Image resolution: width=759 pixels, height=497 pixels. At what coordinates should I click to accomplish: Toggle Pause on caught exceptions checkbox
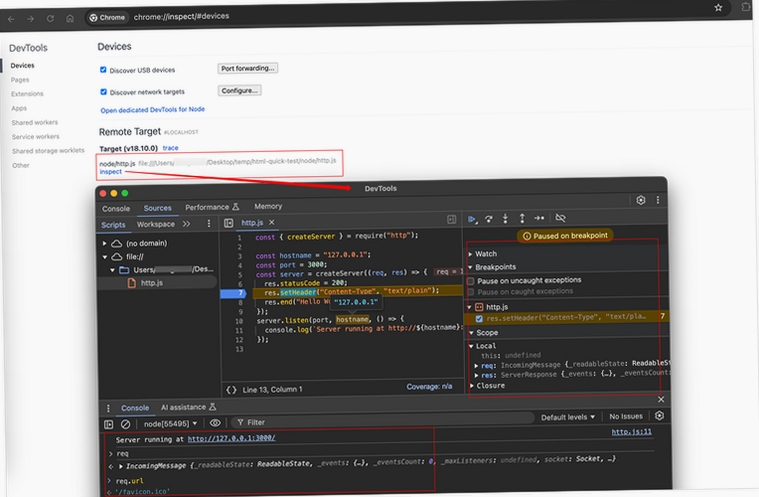(x=471, y=292)
